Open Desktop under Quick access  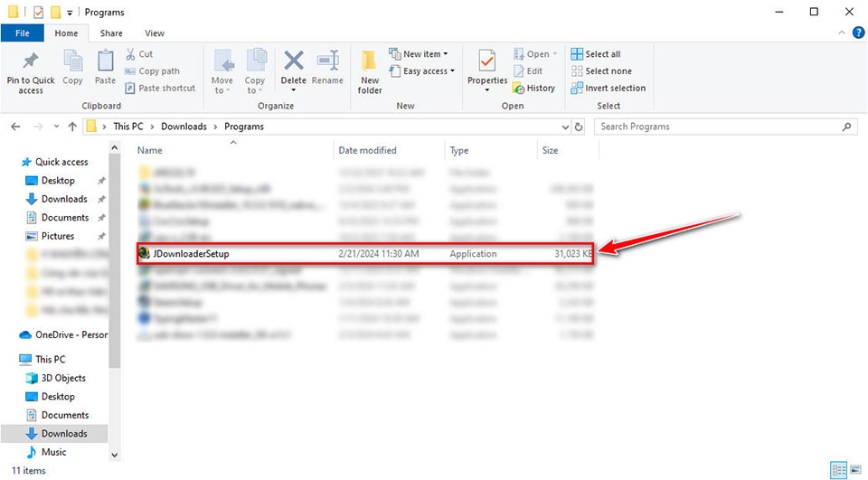(58, 181)
